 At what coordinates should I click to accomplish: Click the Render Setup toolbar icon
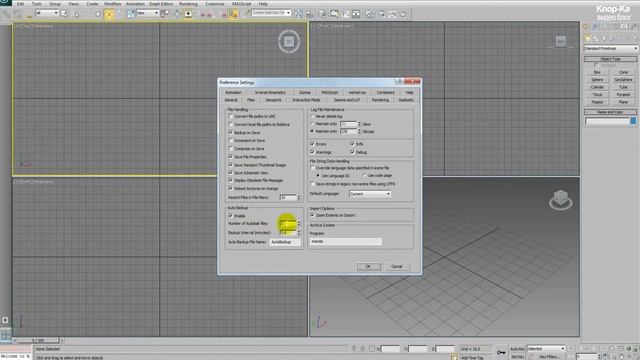point(381,14)
